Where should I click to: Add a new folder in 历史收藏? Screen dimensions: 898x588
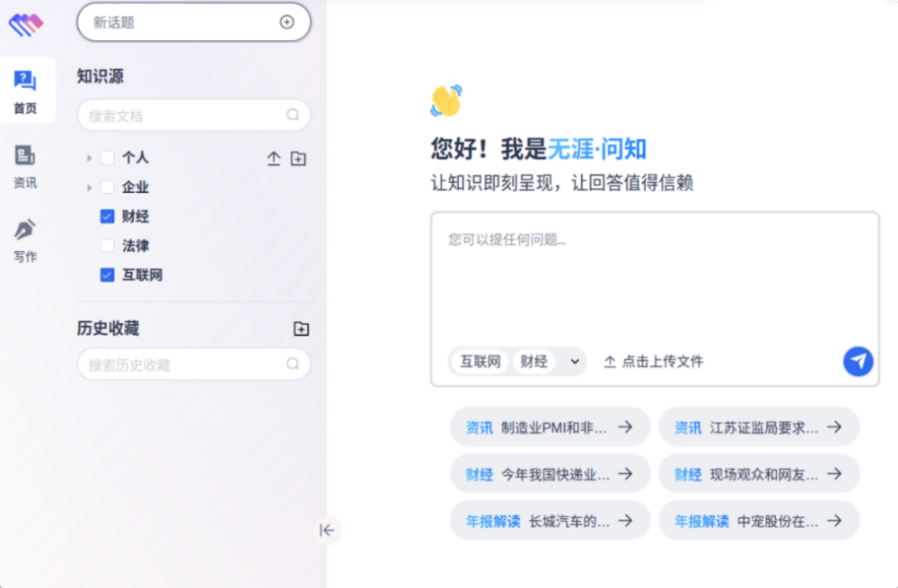(301, 329)
